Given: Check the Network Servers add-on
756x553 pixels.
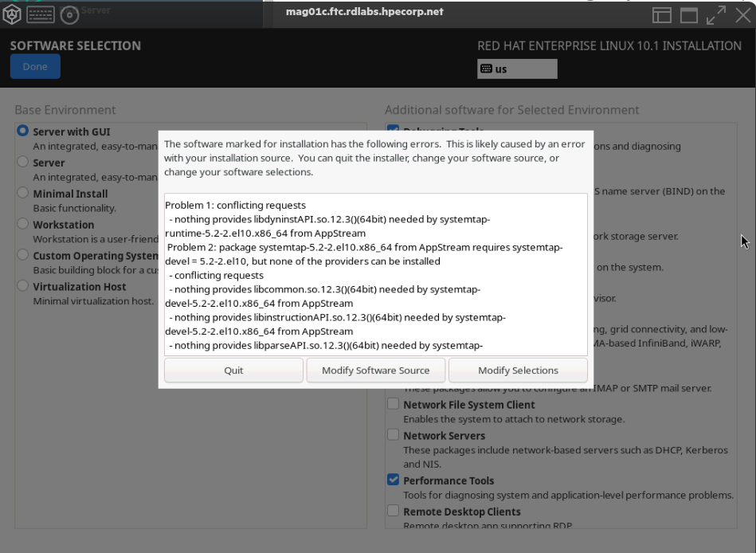Looking at the screenshot, I should [x=393, y=436].
